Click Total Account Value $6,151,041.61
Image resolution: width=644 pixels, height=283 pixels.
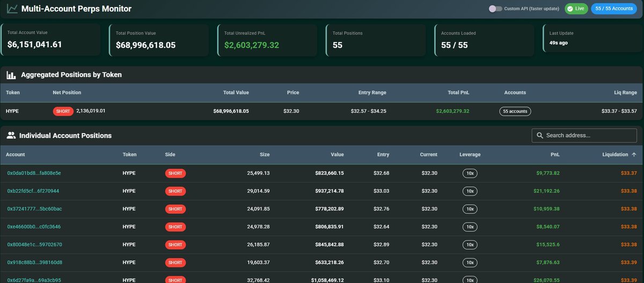34,44
